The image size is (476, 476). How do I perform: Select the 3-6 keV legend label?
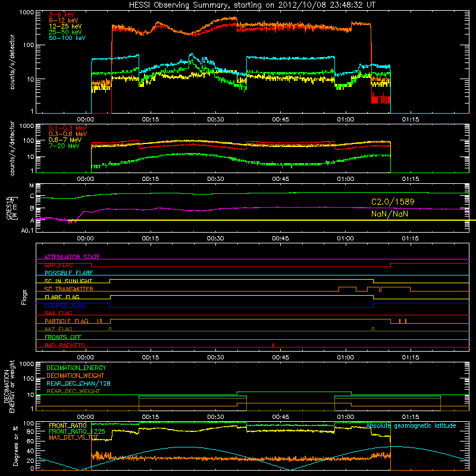click(61, 14)
